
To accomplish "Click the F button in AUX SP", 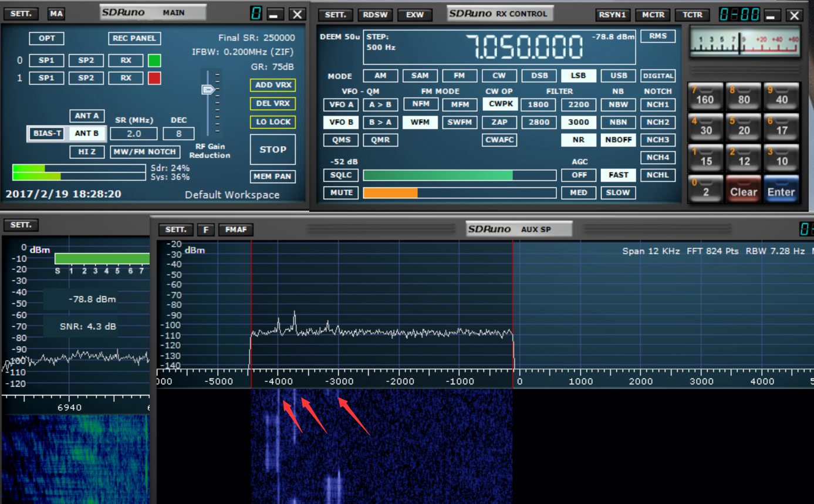I will click(x=205, y=229).
